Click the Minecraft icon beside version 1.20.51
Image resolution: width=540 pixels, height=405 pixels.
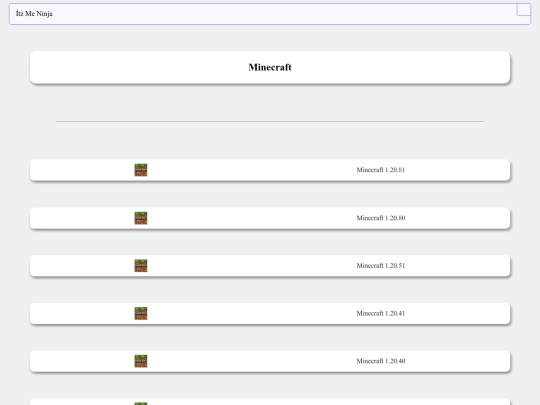[141, 266]
